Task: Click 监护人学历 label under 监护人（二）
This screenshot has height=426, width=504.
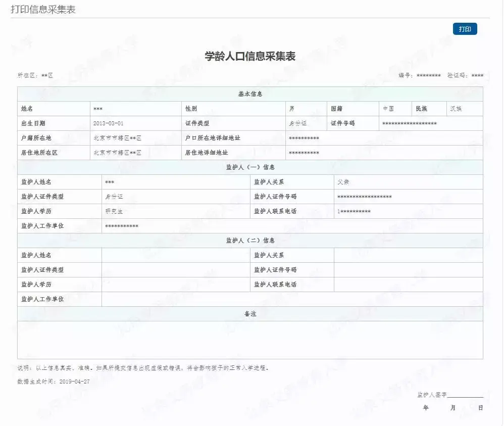Action: coord(36,285)
